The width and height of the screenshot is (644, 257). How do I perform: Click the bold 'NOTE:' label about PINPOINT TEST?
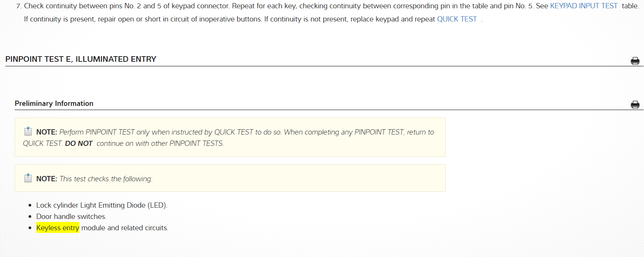(x=46, y=132)
